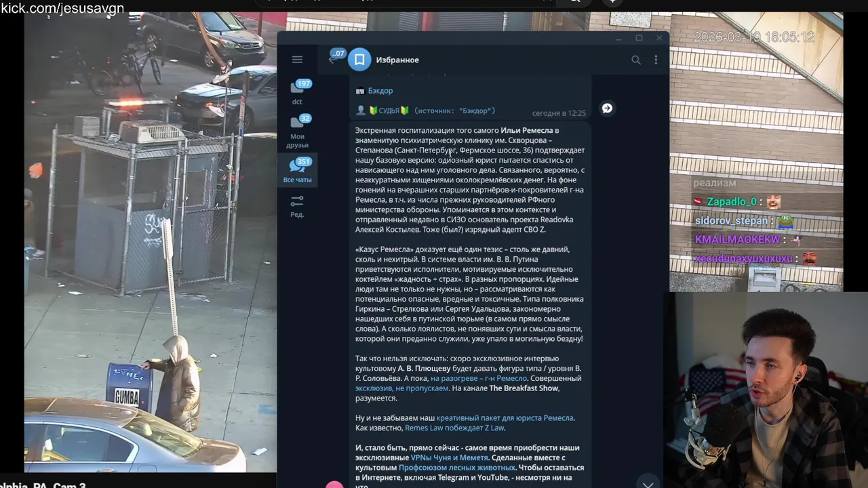Viewport: 868px width, 488px height.
Task: Click the bold 'Ильи Ремесла' text
Action: (527, 130)
